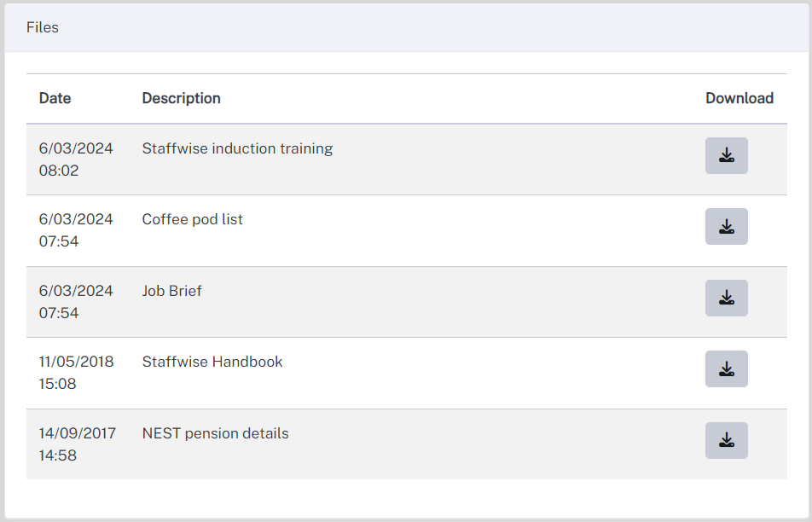Download the Staffwise Handbook file

(x=726, y=368)
